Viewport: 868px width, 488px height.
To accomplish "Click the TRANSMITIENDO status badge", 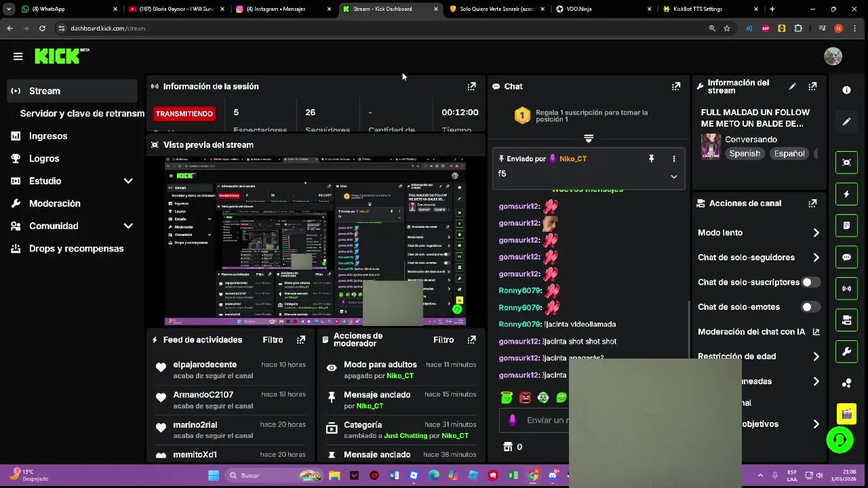I will pyautogui.click(x=184, y=113).
